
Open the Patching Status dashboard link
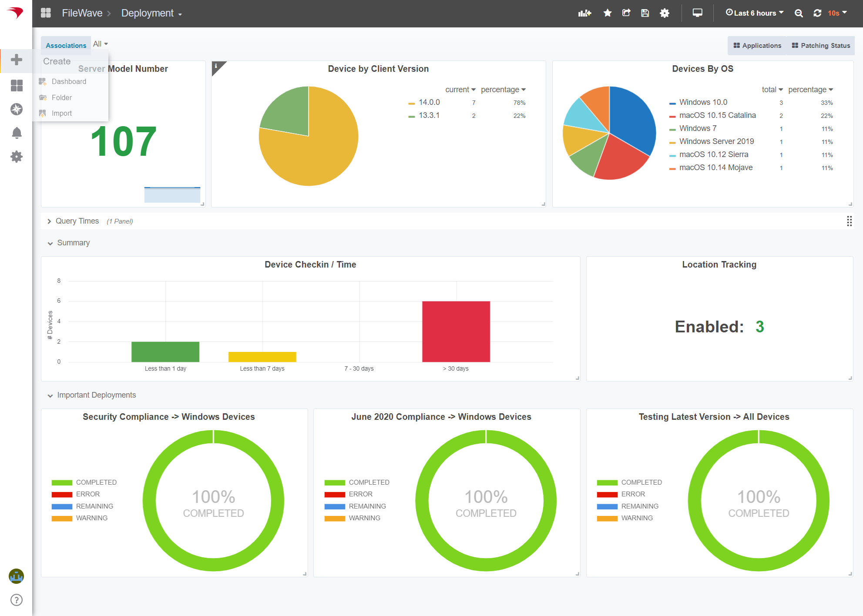pos(821,46)
